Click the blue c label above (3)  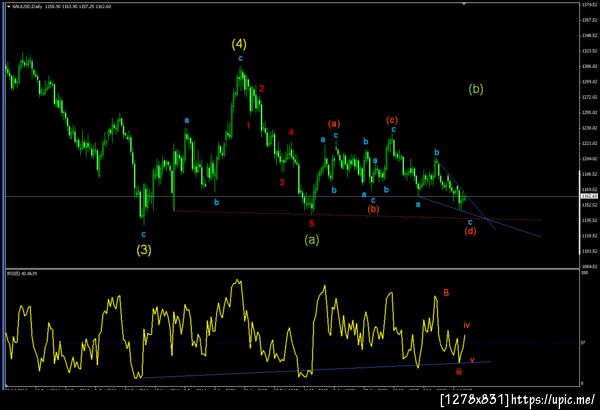click(x=144, y=234)
